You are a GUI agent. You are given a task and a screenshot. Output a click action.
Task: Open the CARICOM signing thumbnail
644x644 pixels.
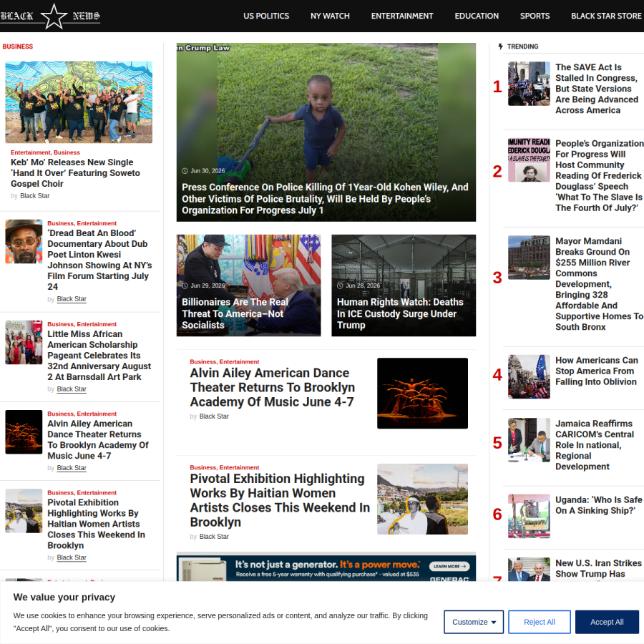(x=529, y=440)
